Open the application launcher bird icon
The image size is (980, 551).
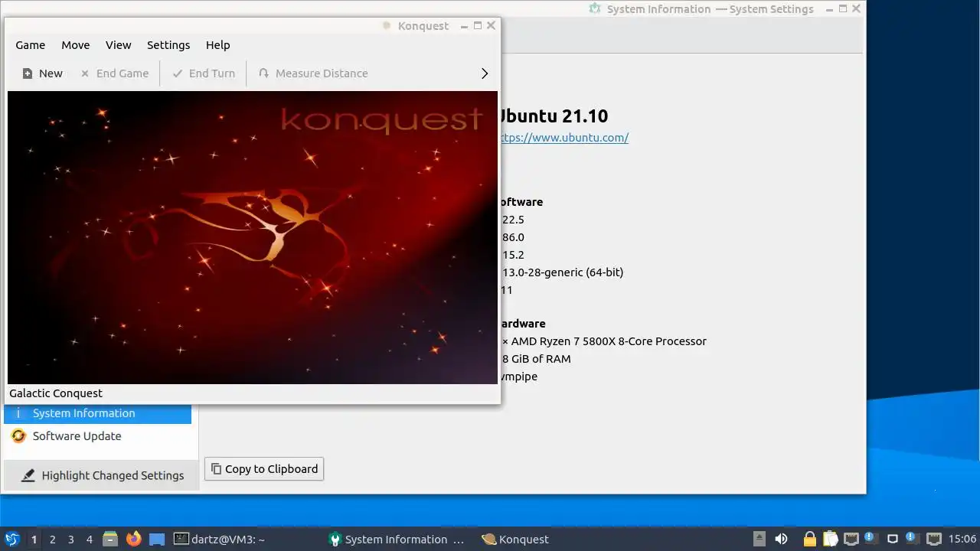pos(12,539)
